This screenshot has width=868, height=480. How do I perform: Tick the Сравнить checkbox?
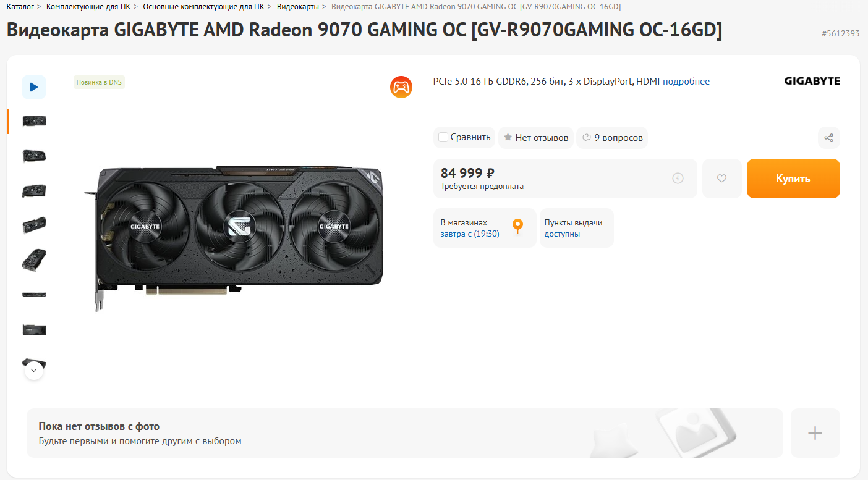[x=443, y=137]
